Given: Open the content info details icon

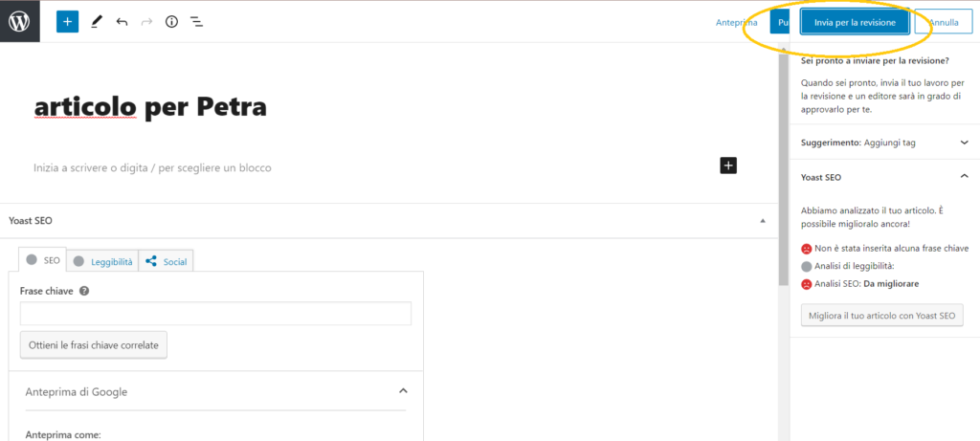Looking at the screenshot, I should coord(172,23).
